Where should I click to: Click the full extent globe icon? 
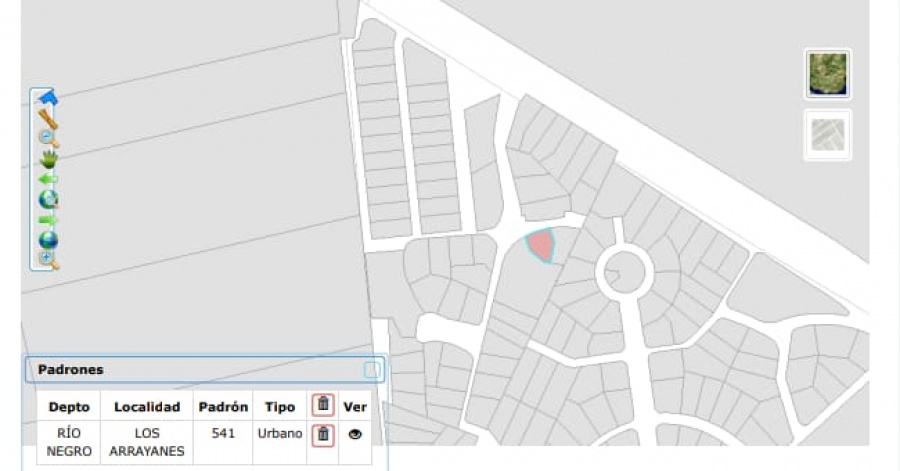point(48,240)
